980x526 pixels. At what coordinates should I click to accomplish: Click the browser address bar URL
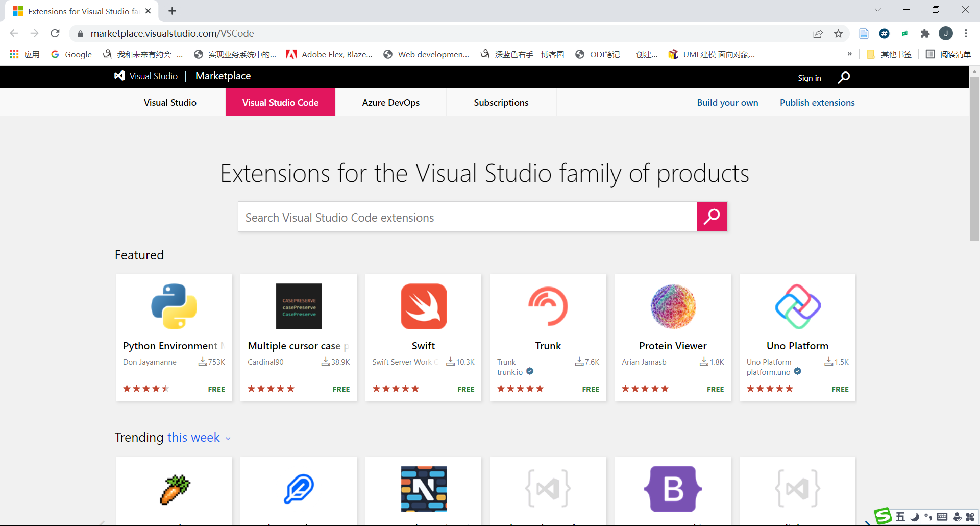[x=173, y=33]
